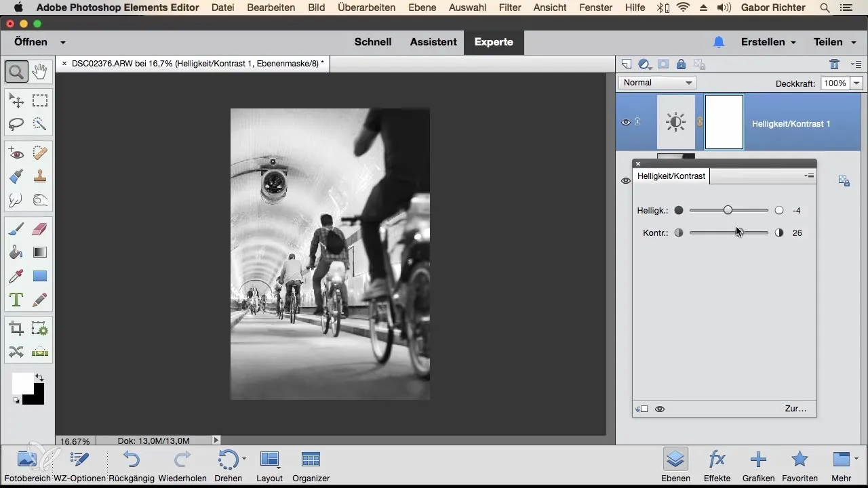Select the Red Eye Removal tool
Image resolution: width=868 pixels, height=488 pixels.
pyautogui.click(x=16, y=153)
